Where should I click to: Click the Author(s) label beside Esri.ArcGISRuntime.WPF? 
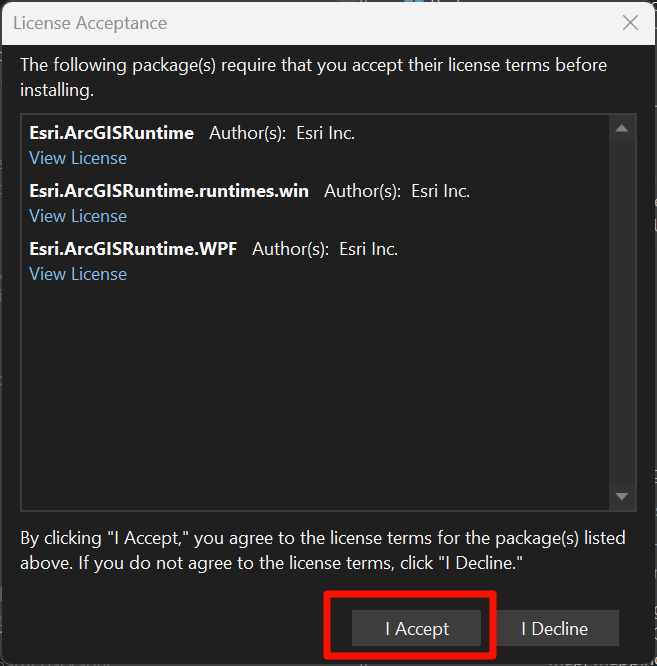pyautogui.click(x=290, y=249)
